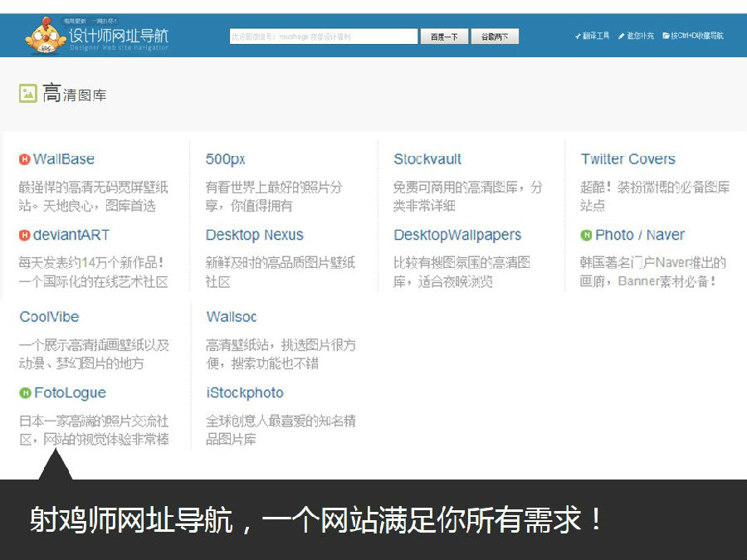Click the red H badge next to deviantART
This screenshot has height=560, width=747.
click(25, 235)
